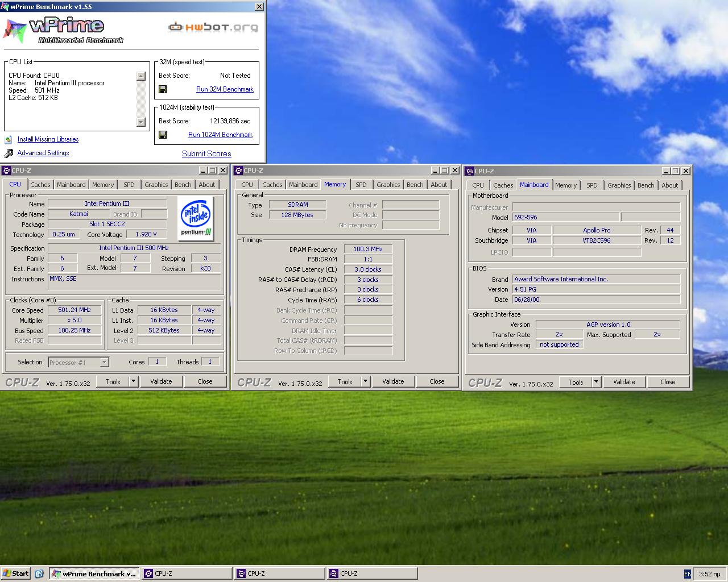728x582 pixels.
Task: Click Validate in the Memory window
Action: pyautogui.click(x=393, y=381)
